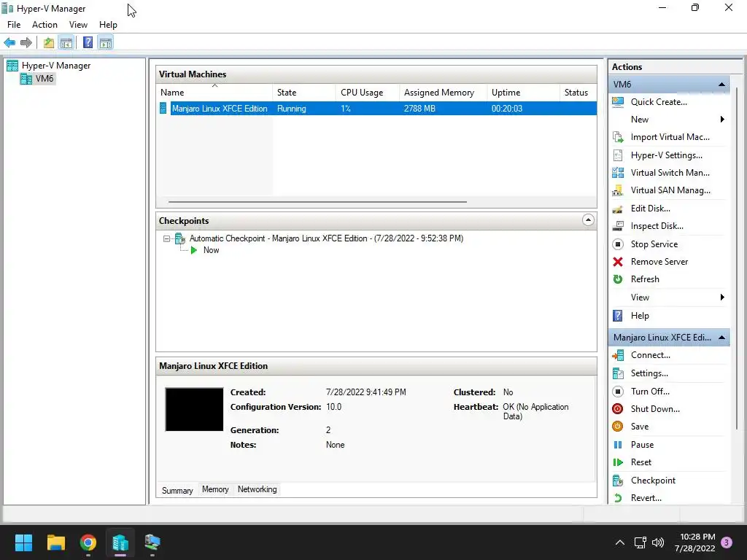
Task: Click the Revert... action
Action: (x=646, y=498)
